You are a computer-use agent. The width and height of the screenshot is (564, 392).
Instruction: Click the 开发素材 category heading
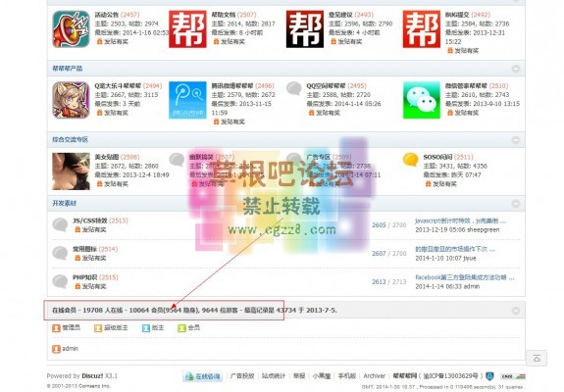tap(65, 203)
